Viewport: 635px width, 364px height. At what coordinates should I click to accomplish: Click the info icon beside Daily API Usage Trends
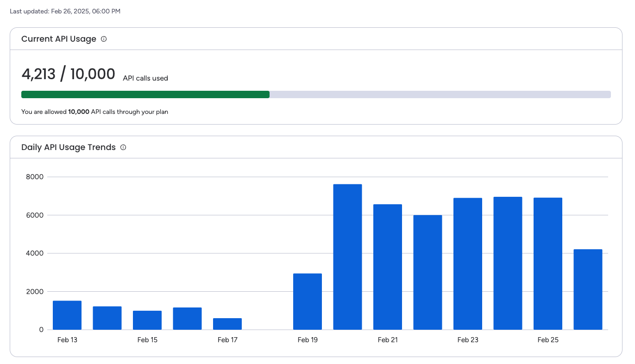pyautogui.click(x=123, y=147)
